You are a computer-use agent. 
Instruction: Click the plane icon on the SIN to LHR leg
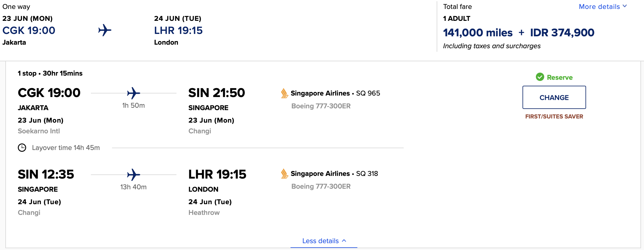pos(133,175)
